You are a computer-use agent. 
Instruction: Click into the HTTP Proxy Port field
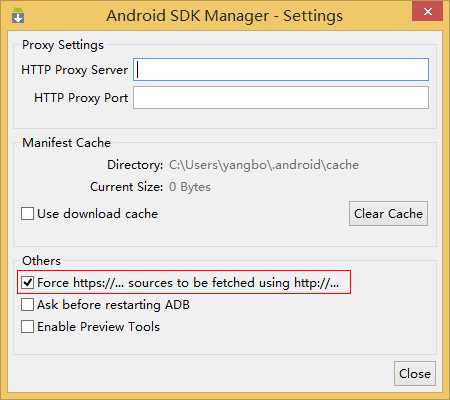(281, 98)
